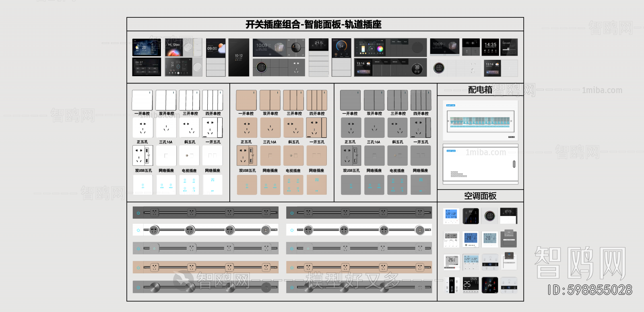Click the title 开关插座组合-智能面板-轨道插座

314,25
